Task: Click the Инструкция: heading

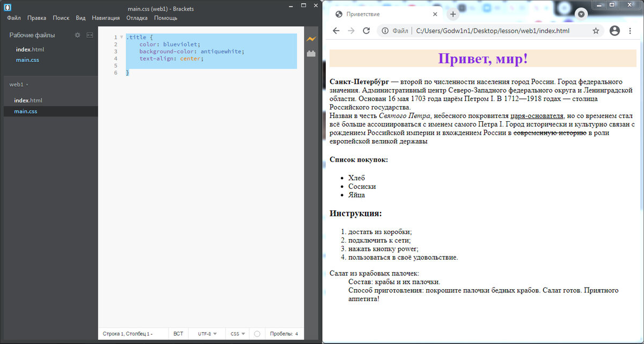Action: [356, 214]
